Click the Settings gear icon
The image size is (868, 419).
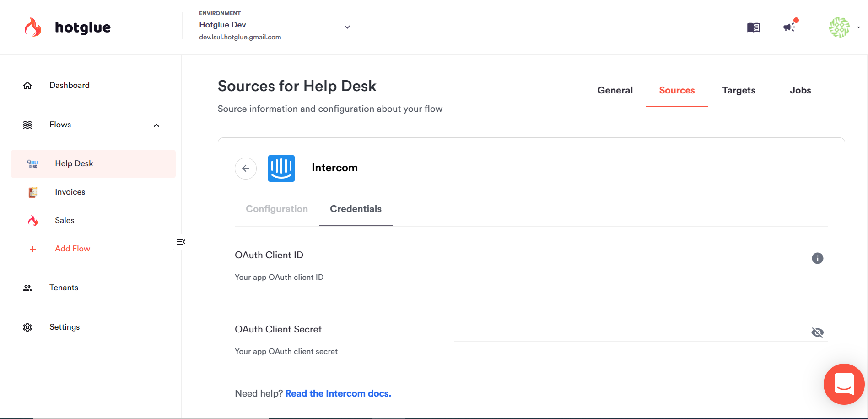coord(27,327)
